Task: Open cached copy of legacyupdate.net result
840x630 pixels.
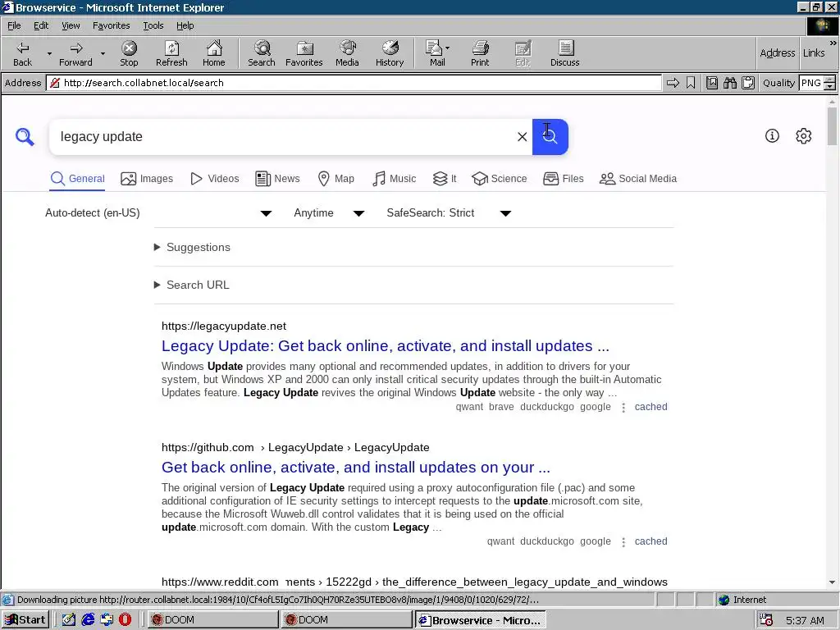Action: tap(651, 407)
